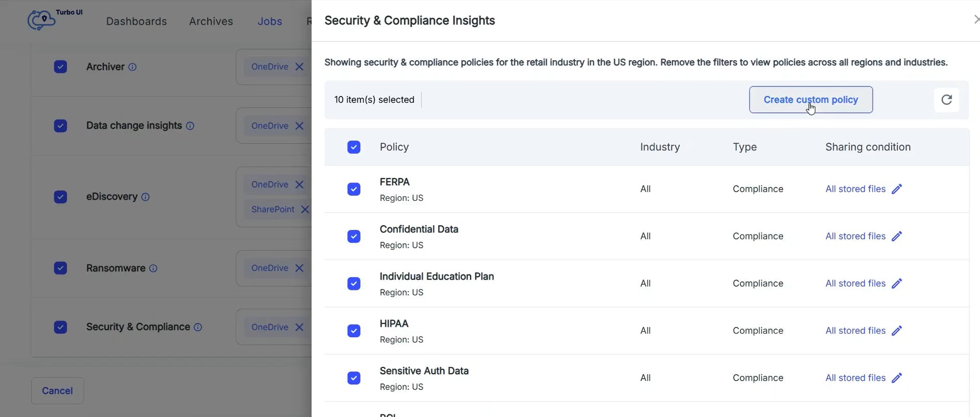980x417 pixels.
Task: Close the Security & Compliance Insights panel
Action: coord(976,20)
